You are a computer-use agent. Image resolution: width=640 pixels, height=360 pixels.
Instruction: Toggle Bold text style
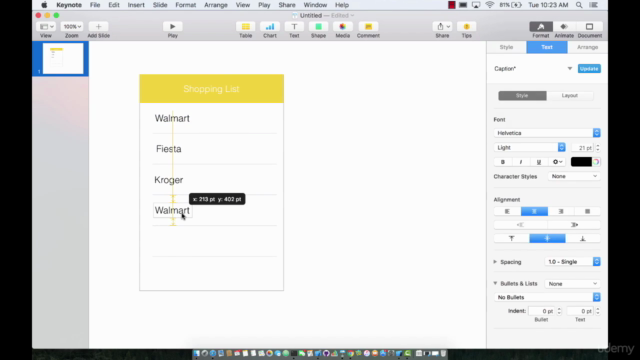coord(503,162)
